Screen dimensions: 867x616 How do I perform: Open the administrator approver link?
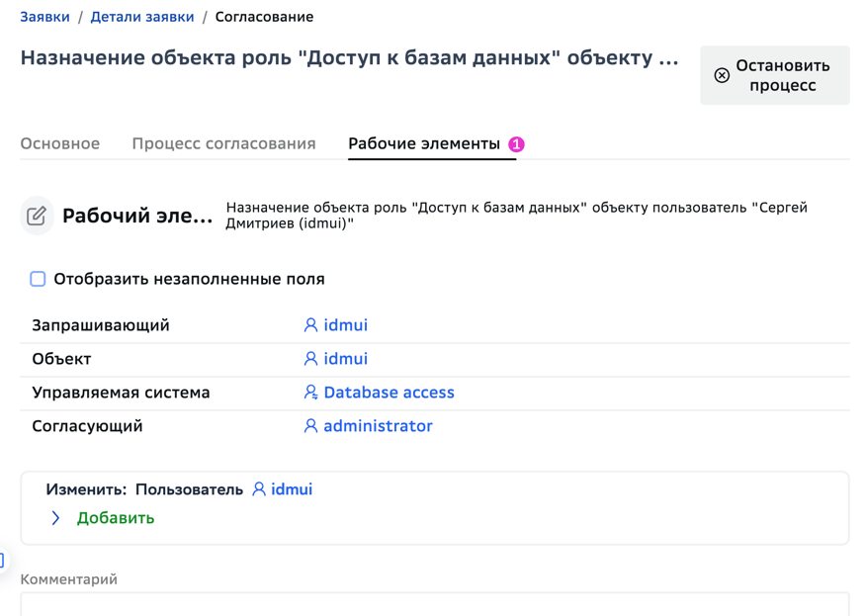click(378, 426)
